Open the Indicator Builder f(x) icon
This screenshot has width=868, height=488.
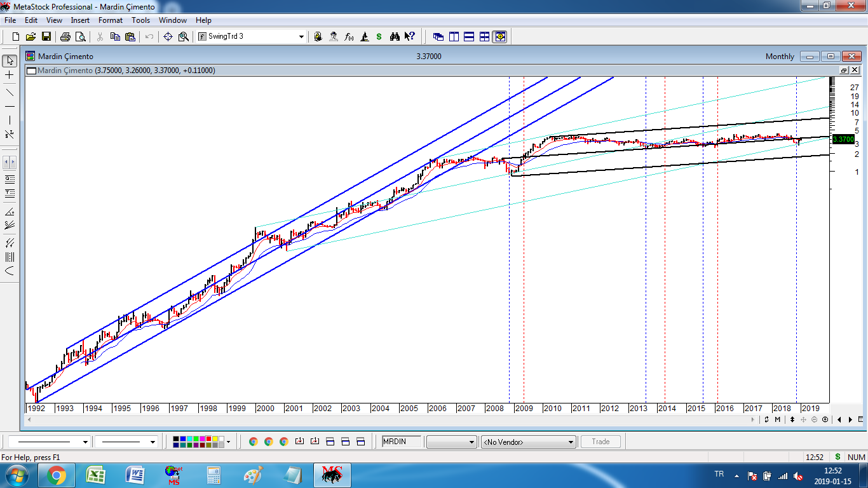tap(349, 37)
